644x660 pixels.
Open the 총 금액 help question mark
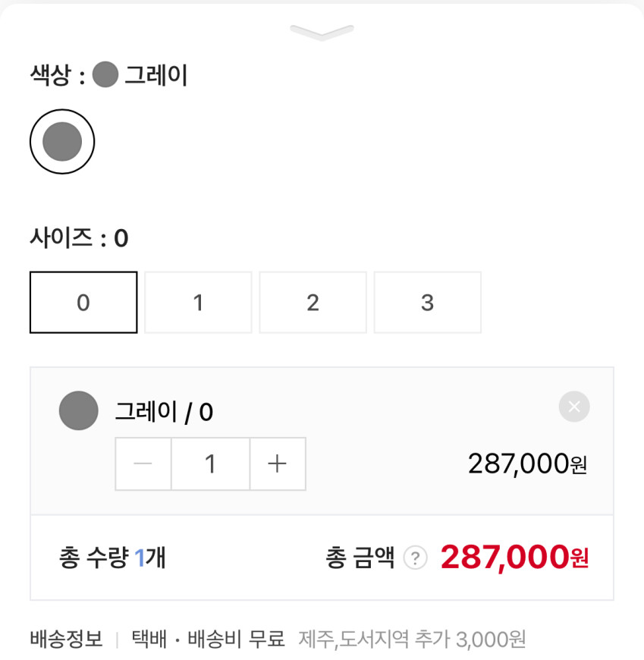(415, 558)
